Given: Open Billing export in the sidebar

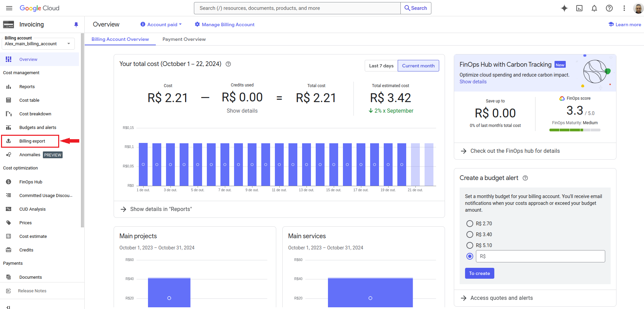Looking at the screenshot, I should [x=32, y=141].
